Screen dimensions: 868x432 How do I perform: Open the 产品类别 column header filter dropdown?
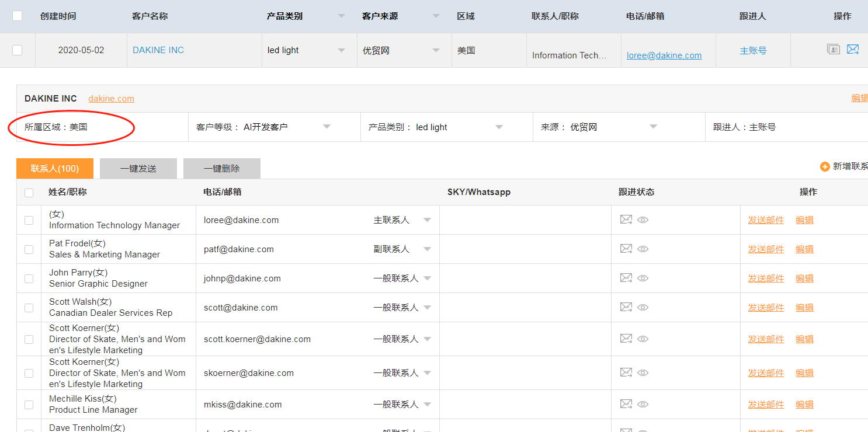[x=342, y=16]
